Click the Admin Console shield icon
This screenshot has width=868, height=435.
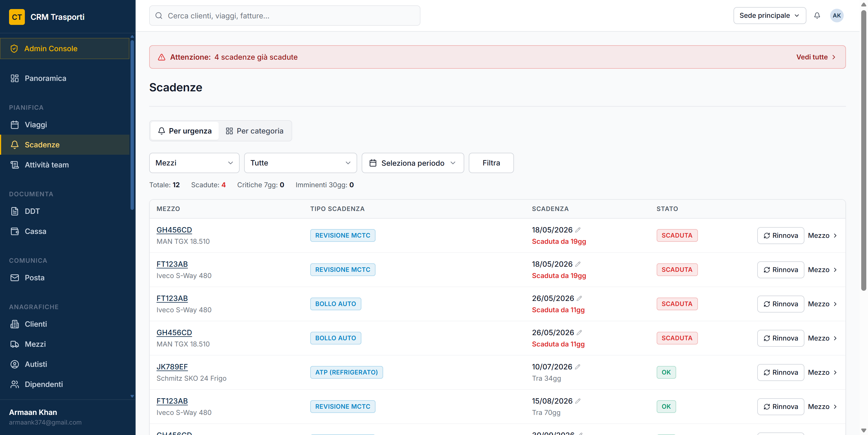click(14, 49)
